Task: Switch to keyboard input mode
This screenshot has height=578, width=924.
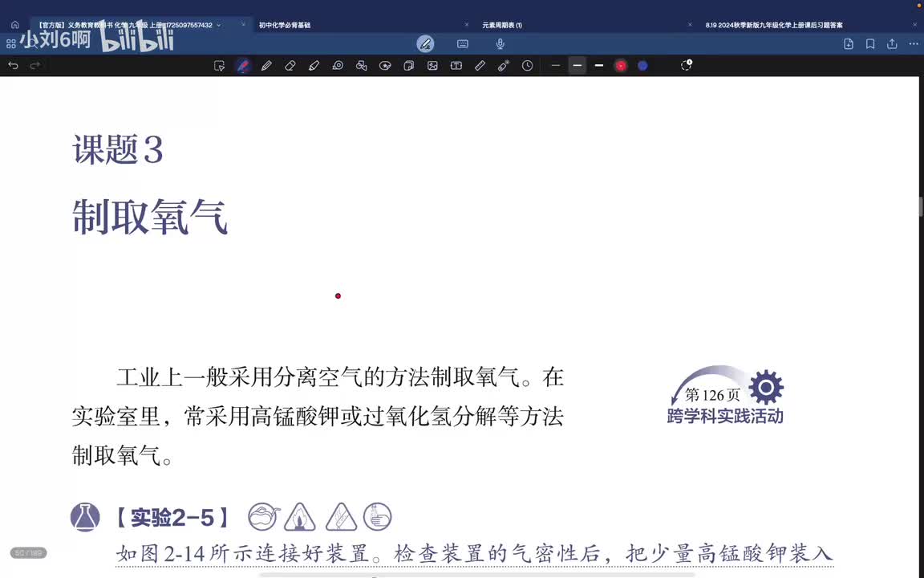Action: [x=463, y=43]
